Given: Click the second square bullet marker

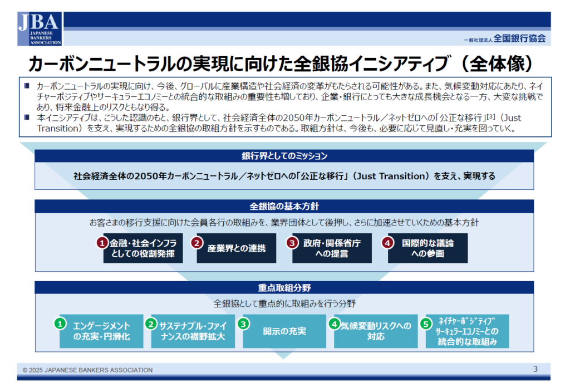Looking at the screenshot, I should tap(27, 117).
